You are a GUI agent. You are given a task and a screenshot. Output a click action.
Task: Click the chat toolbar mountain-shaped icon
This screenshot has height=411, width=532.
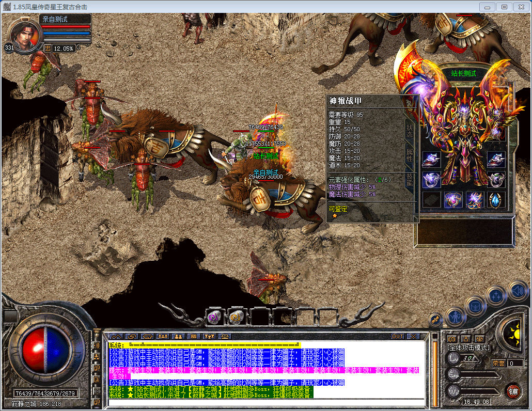point(116,337)
